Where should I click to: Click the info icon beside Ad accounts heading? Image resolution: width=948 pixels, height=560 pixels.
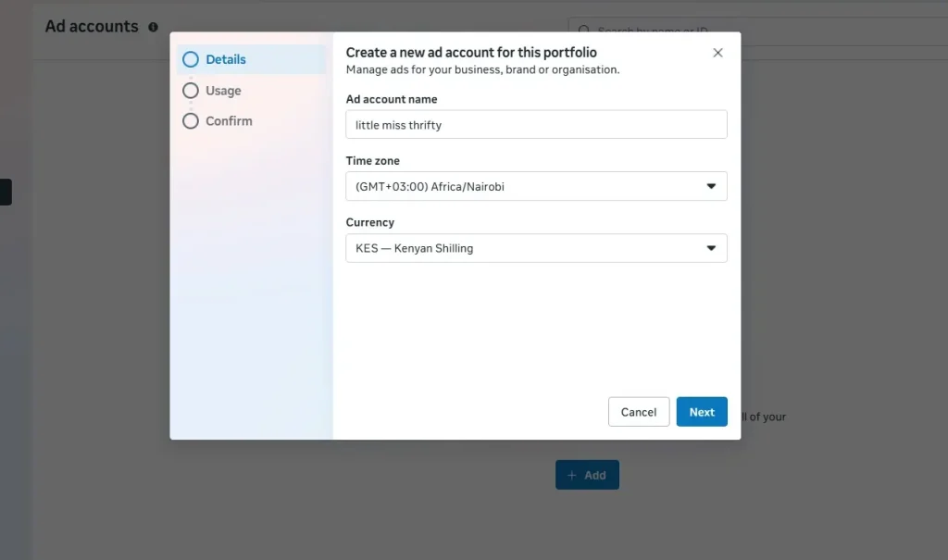(154, 27)
